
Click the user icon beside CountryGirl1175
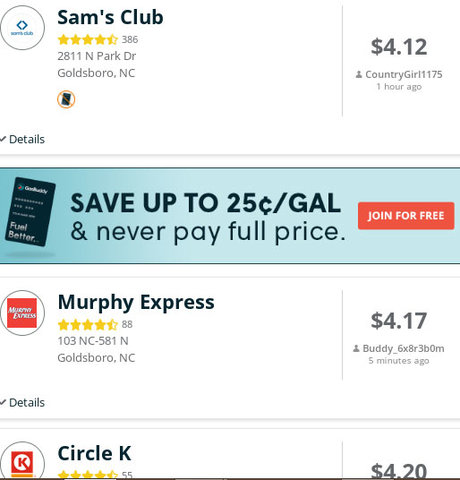[359, 75]
